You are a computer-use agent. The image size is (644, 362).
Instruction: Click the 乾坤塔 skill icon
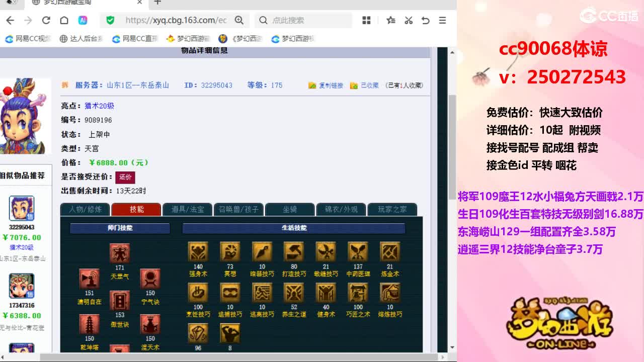[89, 324]
